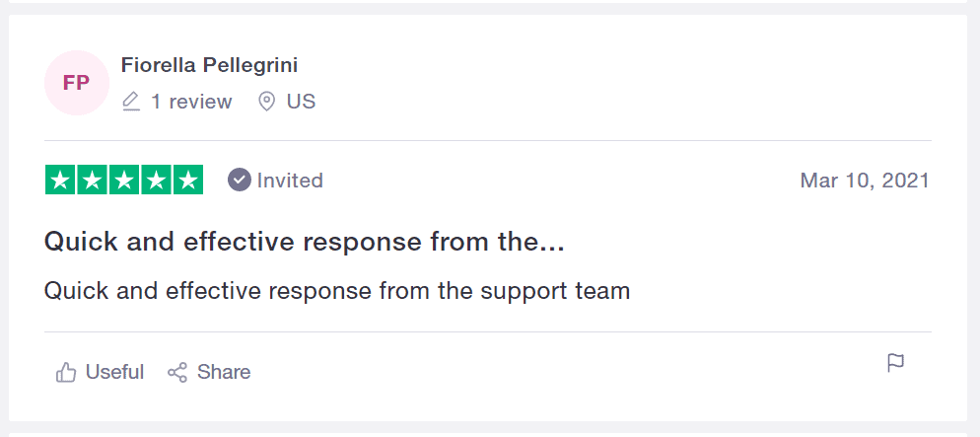This screenshot has width=980, height=437.
Task: Click the Mar 10, 2021 date
Action: [865, 181]
